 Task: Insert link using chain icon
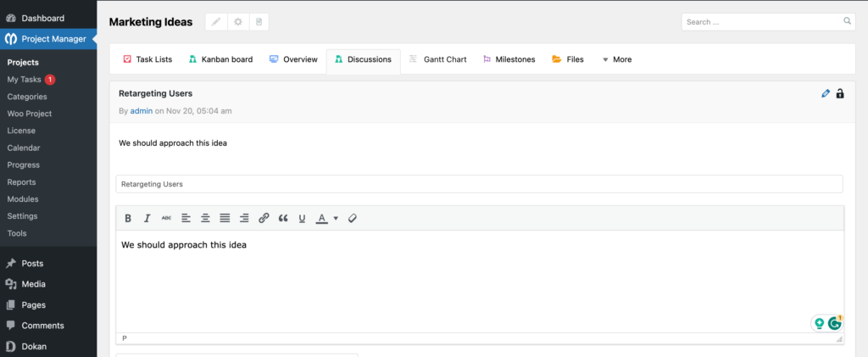[264, 218]
